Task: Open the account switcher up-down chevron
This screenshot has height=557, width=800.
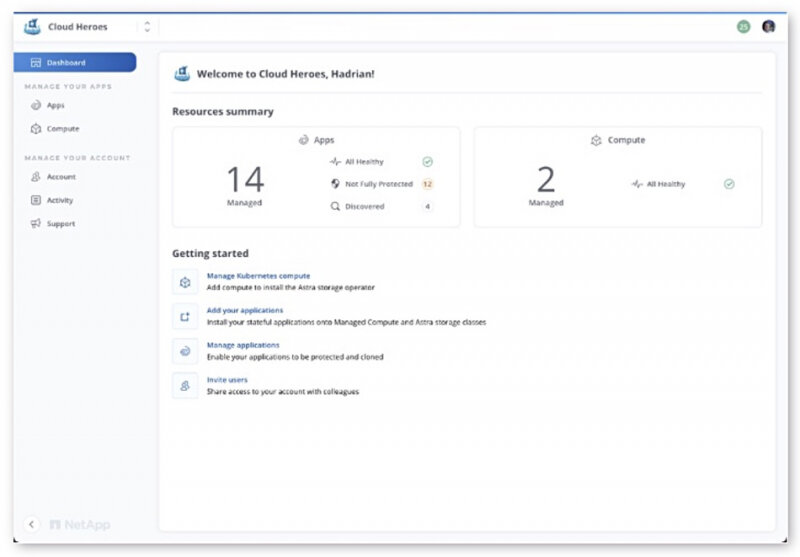Action: (147, 27)
